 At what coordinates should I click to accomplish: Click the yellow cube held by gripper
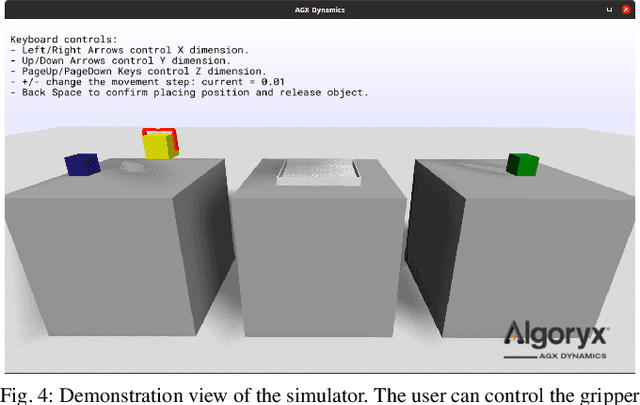tap(157, 147)
